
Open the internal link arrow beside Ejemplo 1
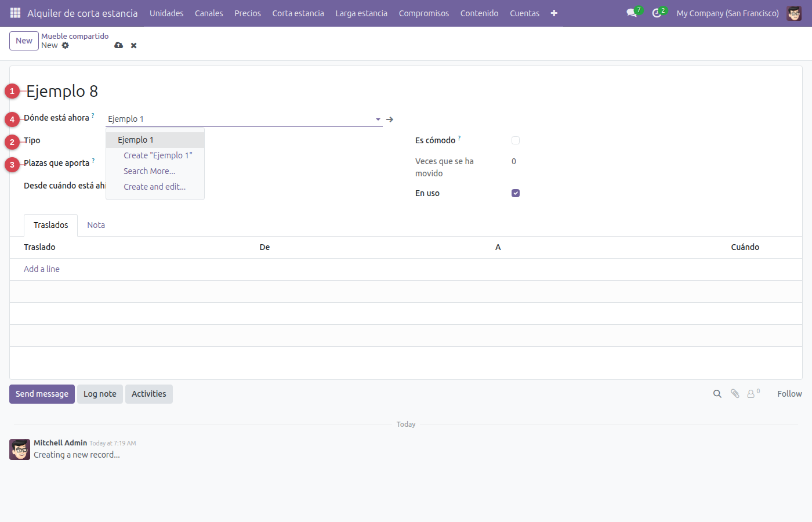(x=390, y=119)
